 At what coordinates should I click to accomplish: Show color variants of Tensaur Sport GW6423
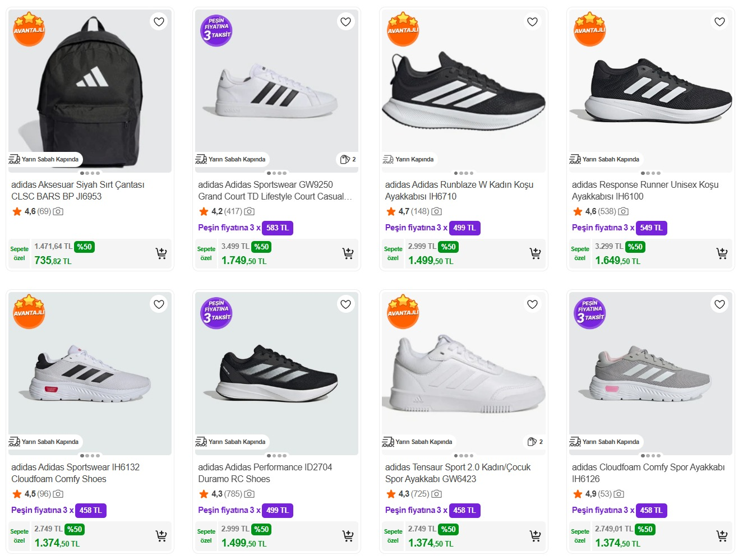[x=536, y=442]
